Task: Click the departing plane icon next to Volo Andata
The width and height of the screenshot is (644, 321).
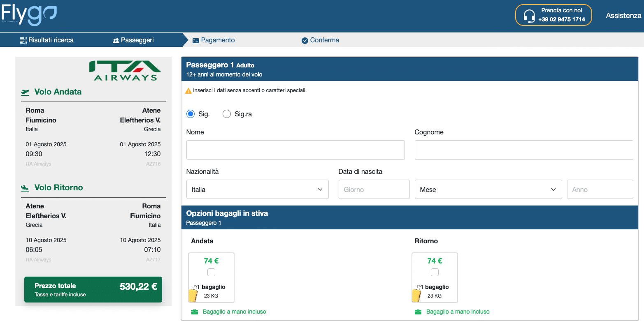Action: 26,92
